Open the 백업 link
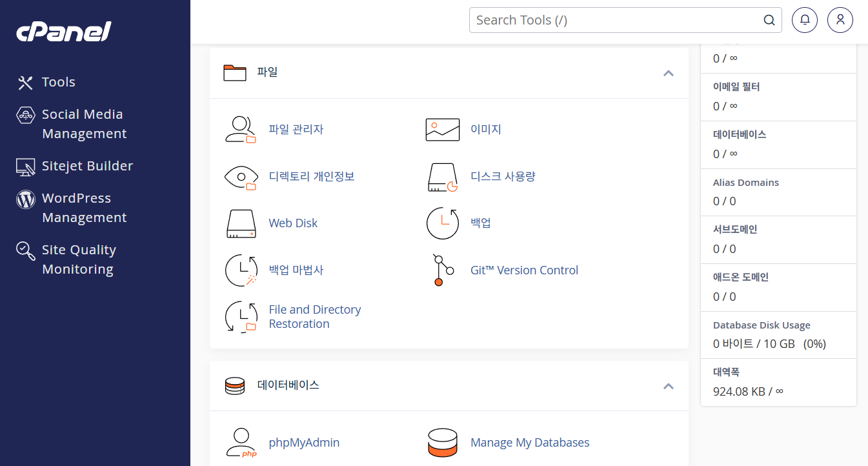868x466 pixels. click(481, 223)
